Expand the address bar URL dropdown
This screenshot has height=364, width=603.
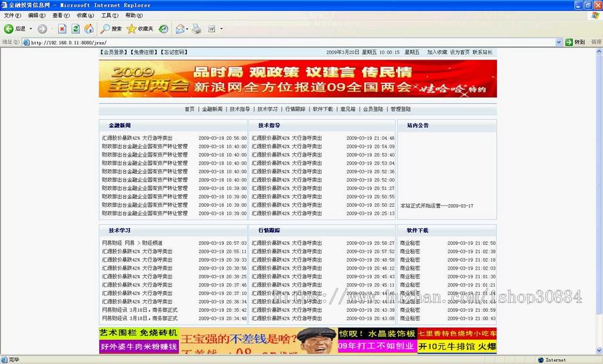pyautogui.click(x=559, y=42)
